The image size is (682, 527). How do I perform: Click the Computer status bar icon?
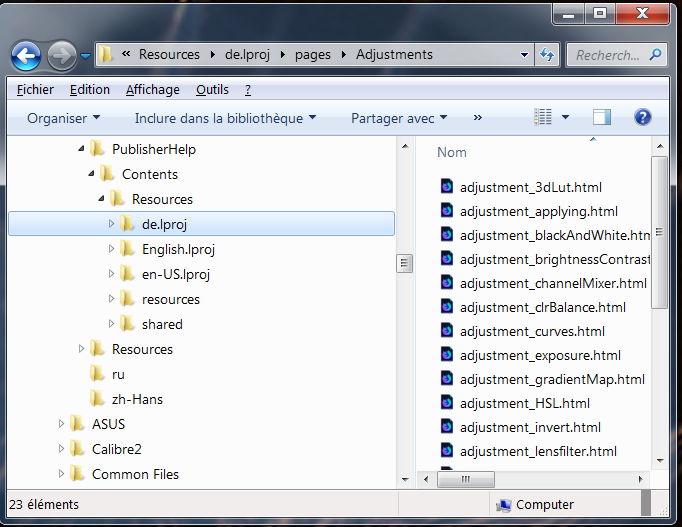(503, 505)
